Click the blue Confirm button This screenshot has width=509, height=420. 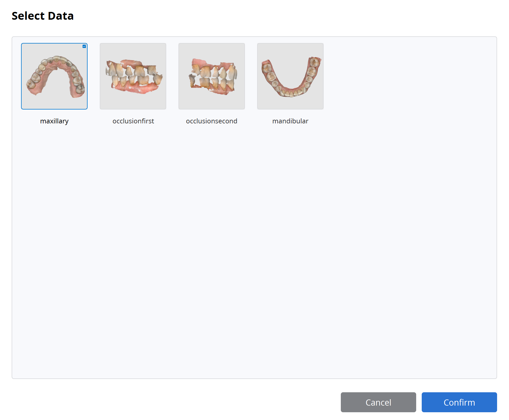click(x=459, y=402)
